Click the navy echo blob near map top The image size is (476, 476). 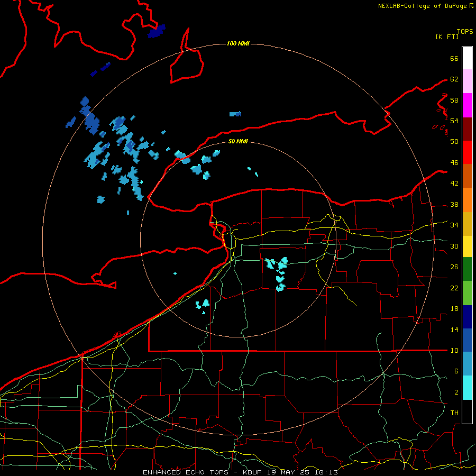[157, 31]
